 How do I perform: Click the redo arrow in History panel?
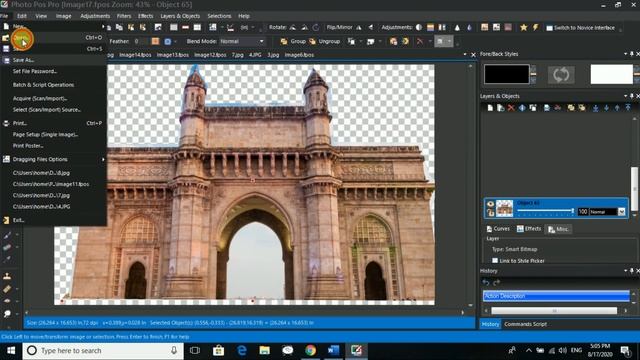pyautogui.click(x=496, y=282)
